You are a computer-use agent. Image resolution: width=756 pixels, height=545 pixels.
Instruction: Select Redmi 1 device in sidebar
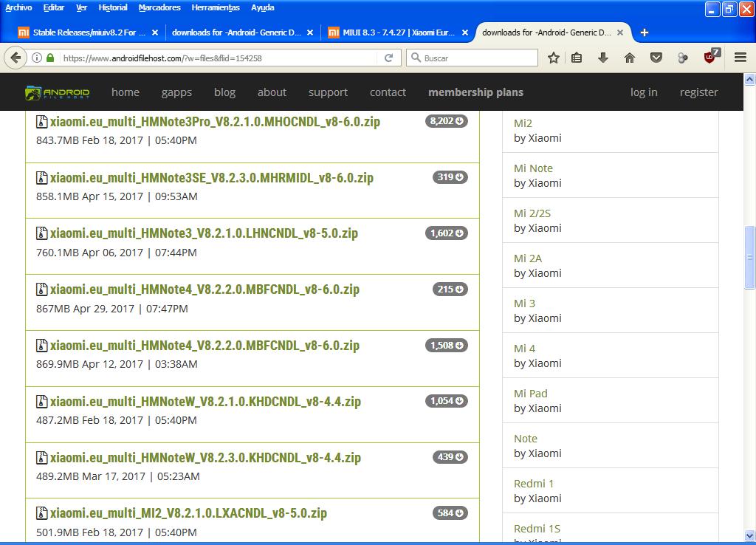(534, 484)
